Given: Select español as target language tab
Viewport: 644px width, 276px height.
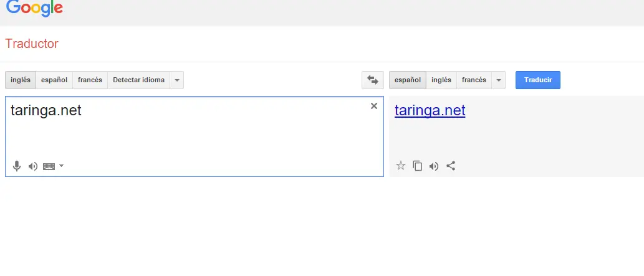Looking at the screenshot, I should (x=408, y=80).
